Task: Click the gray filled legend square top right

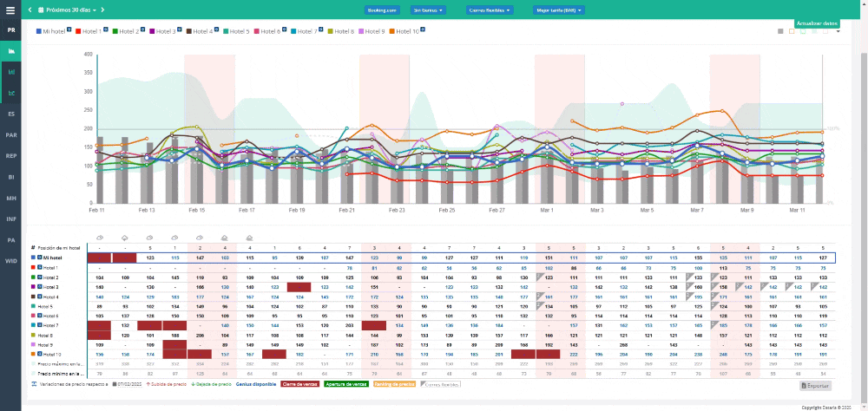Action: click(780, 31)
